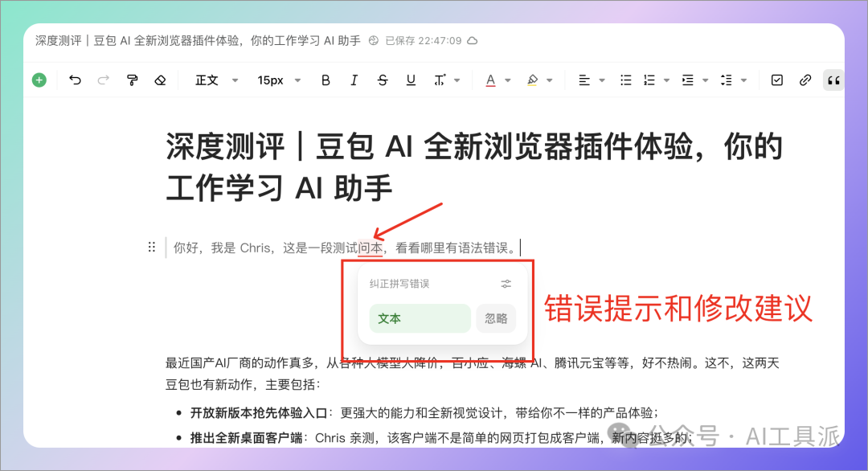Click the text alignment icon
The height and width of the screenshot is (471, 868).
point(584,80)
